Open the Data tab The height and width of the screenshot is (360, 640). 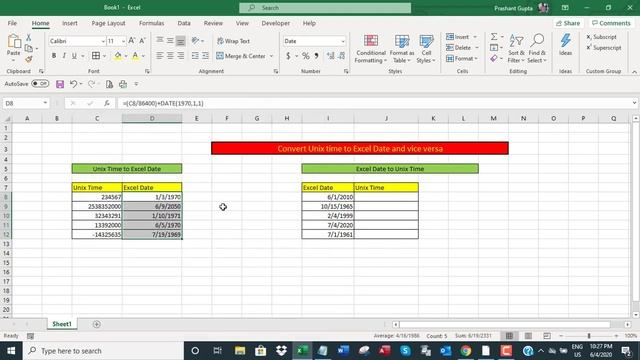pyautogui.click(x=184, y=23)
